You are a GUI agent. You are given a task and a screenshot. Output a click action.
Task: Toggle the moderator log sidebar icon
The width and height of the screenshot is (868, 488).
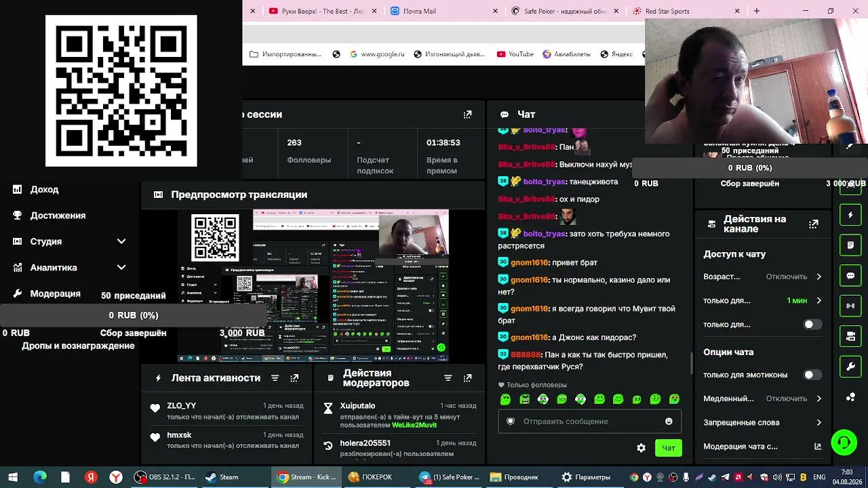point(850,245)
